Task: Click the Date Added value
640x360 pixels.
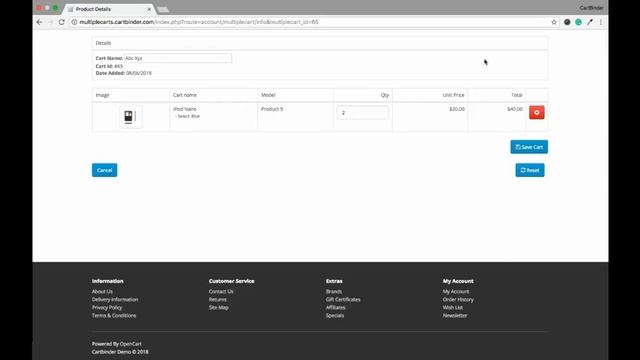Action: coord(139,73)
